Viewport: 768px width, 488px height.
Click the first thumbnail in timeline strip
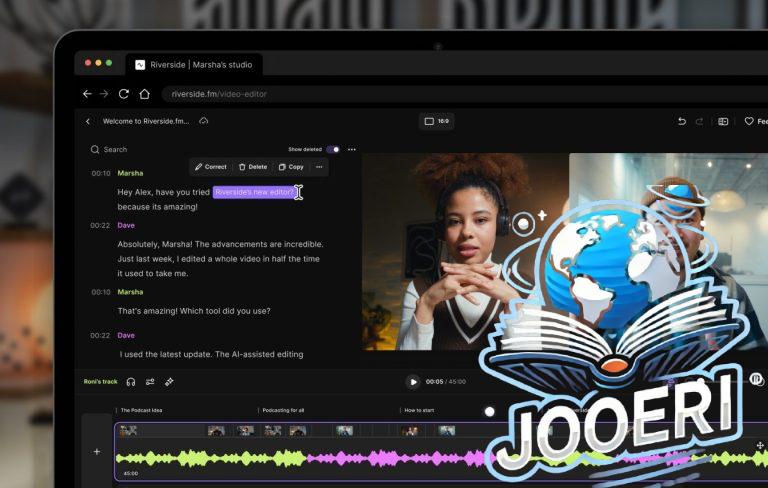tap(128, 431)
